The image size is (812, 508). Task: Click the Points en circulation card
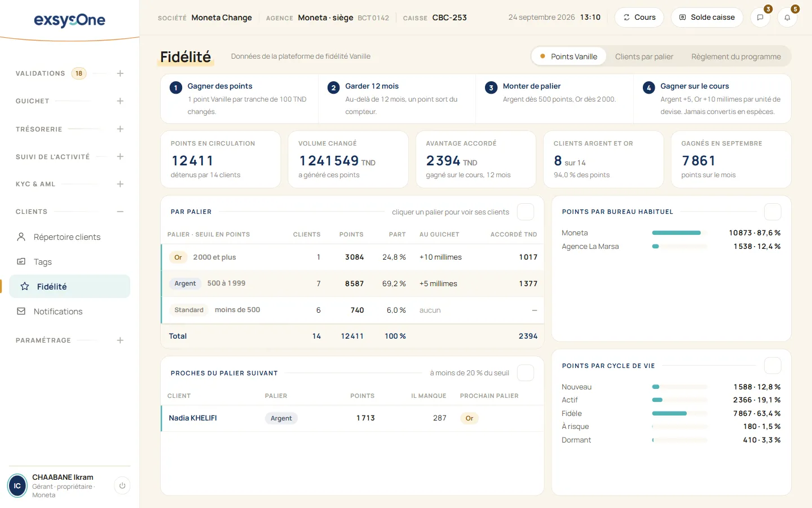[220, 159]
